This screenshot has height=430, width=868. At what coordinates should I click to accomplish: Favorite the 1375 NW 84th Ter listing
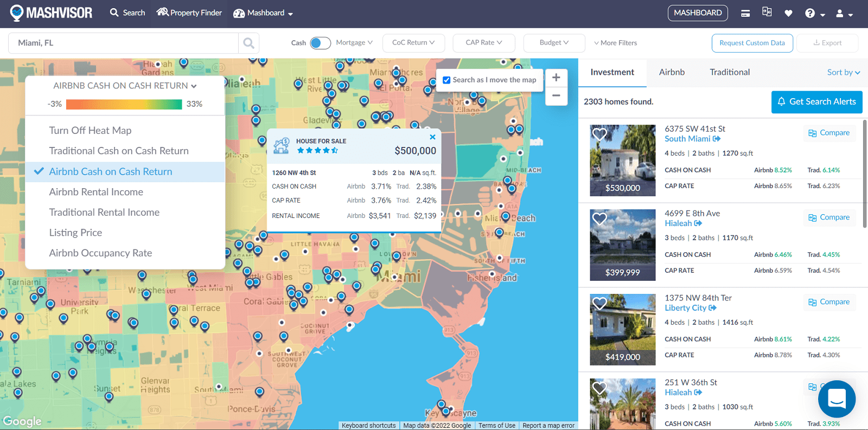599,303
